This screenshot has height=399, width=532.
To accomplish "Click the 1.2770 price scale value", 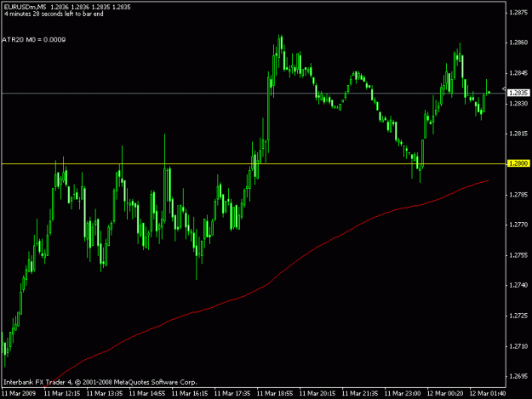I will (x=518, y=225).
